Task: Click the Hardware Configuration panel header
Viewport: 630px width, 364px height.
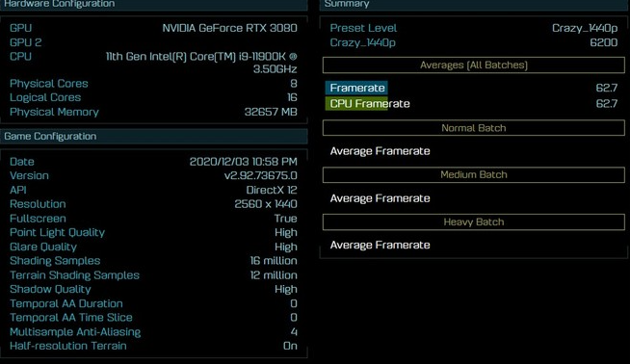Action: coord(154,5)
